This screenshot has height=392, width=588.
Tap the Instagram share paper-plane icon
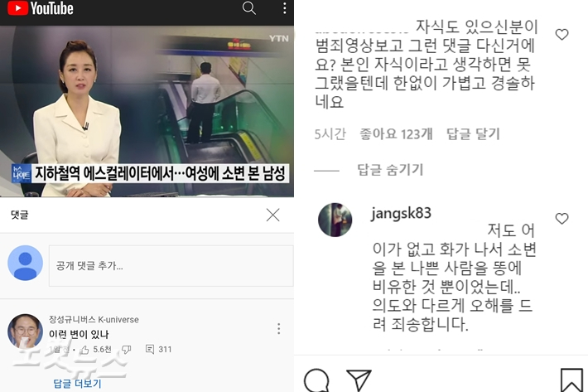(359, 380)
